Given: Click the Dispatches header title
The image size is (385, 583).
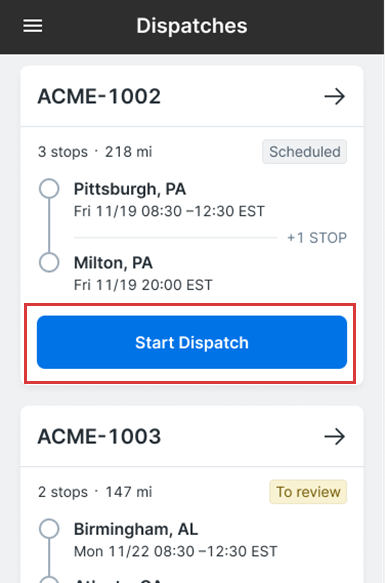Looking at the screenshot, I should click(x=192, y=26).
